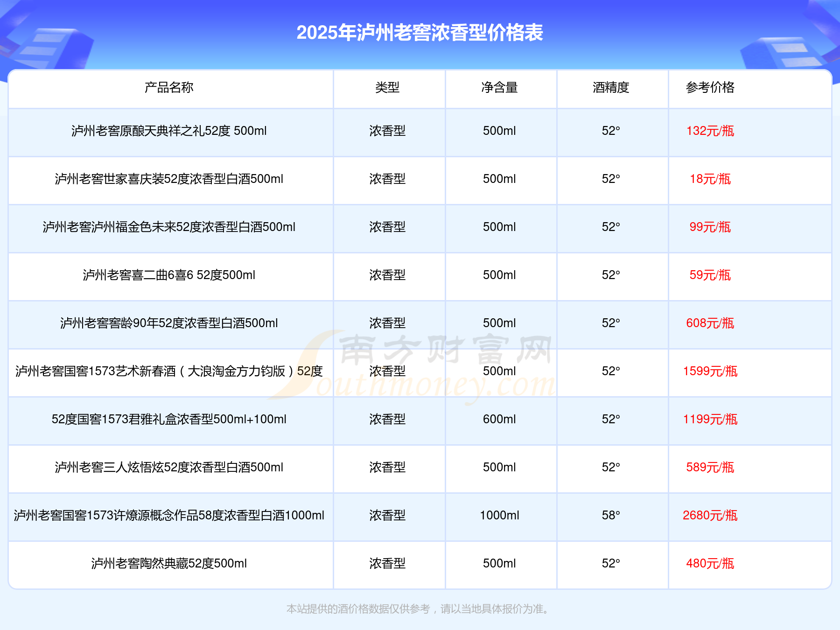The image size is (840, 630).
Task: Click product 泸州老窖世家喜庆装52度浓香型白酒500ml
Action: point(169,179)
